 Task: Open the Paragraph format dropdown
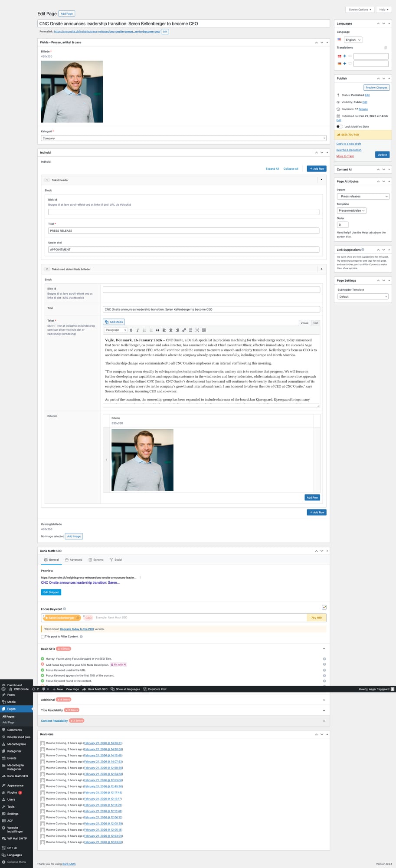point(115,330)
